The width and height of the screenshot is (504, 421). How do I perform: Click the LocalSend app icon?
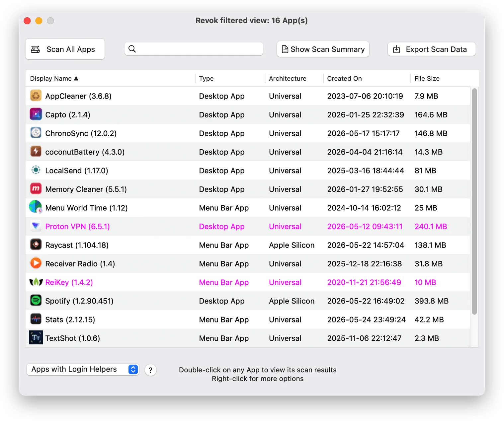(x=36, y=170)
